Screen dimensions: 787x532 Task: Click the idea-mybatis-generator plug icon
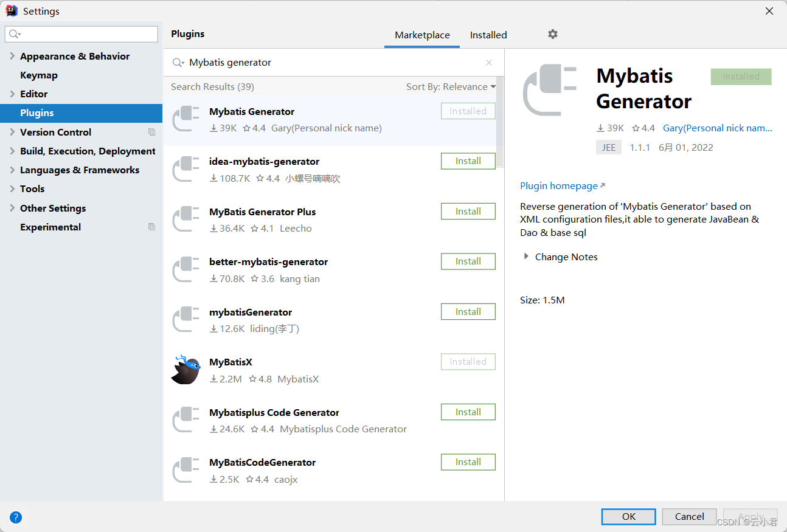(185, 169)
